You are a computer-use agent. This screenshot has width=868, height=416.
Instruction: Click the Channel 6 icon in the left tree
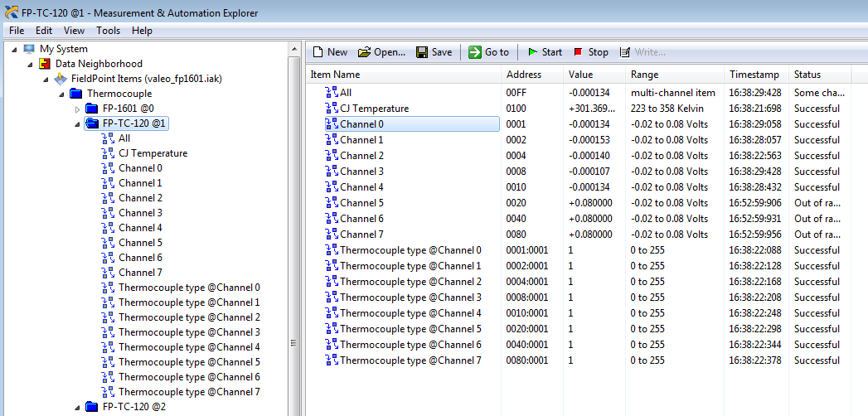tap(108, 258)
